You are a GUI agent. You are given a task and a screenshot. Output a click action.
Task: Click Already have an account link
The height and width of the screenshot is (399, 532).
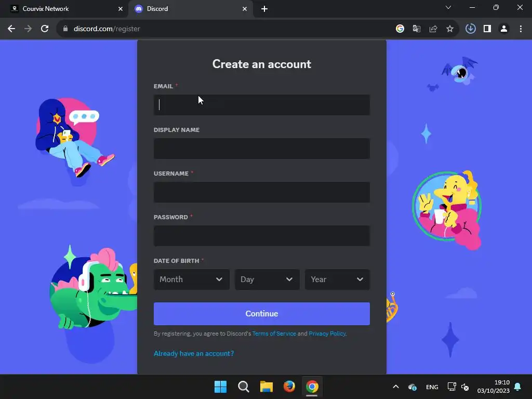[x=194, y=353]
